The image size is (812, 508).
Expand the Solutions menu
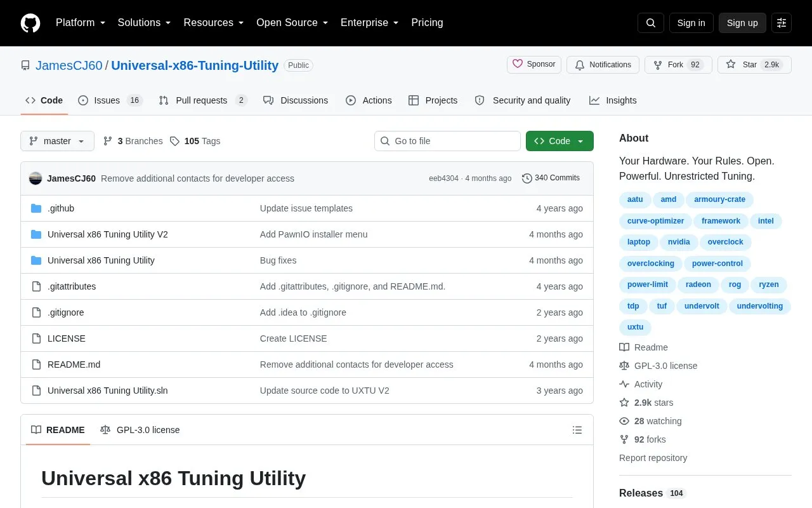[x=144, y=23]
